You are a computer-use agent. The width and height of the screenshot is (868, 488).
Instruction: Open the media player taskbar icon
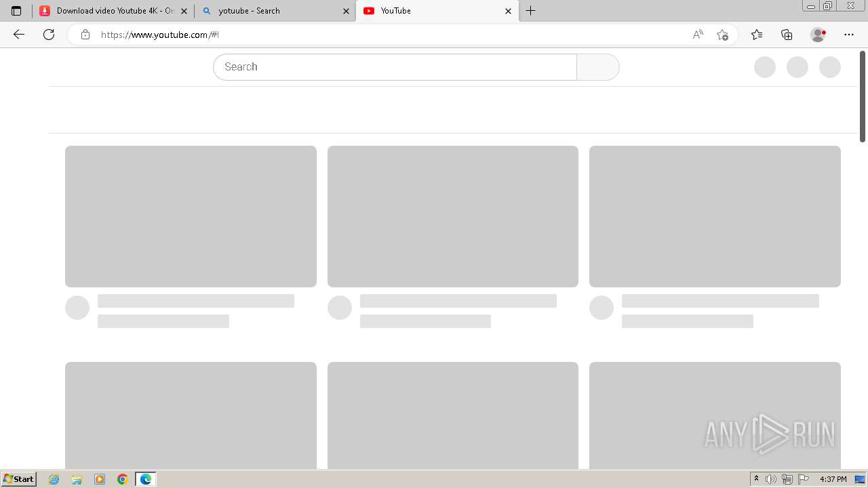tap(100, 479)
